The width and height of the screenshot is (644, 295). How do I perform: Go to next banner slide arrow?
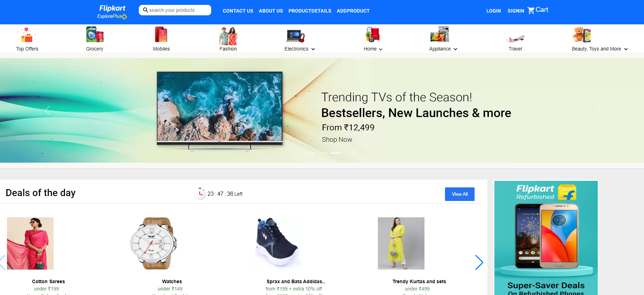tap(598, 110)
